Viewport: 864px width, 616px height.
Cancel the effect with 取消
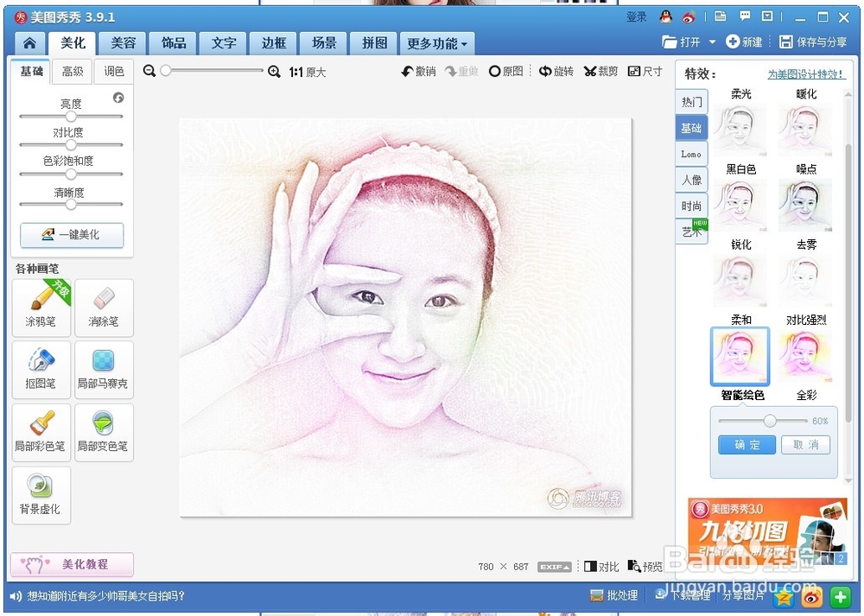tap(805, 445)
